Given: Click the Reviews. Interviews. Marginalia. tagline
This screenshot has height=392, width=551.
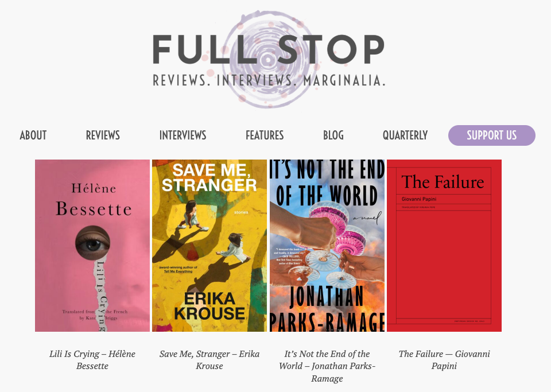Looking at the screenshot, I should 269,80.
